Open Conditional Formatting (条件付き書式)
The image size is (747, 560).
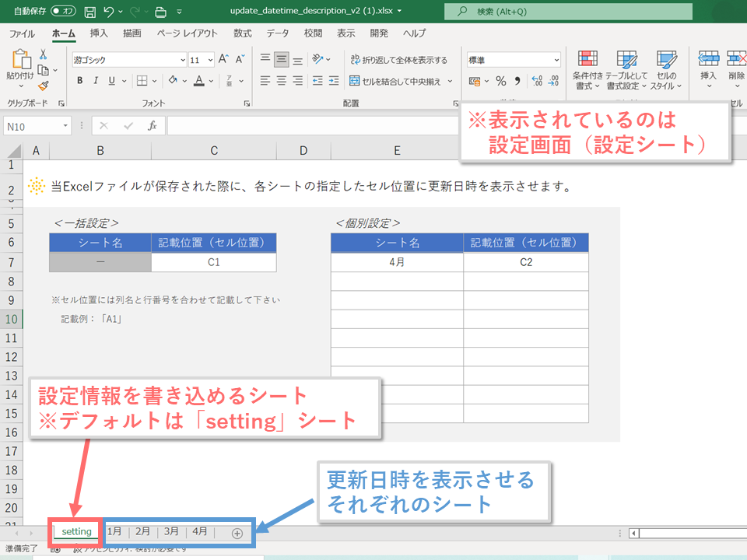(x=587, y=70)
